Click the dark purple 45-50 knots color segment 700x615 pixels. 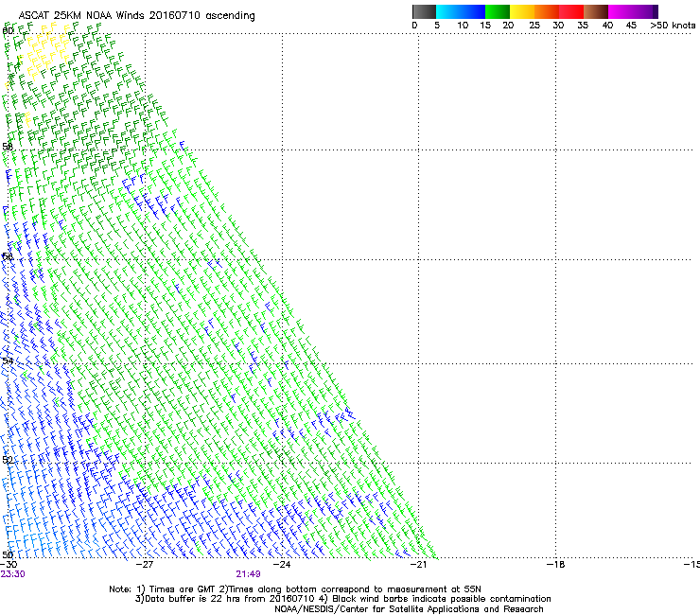(x=645, y=11)
